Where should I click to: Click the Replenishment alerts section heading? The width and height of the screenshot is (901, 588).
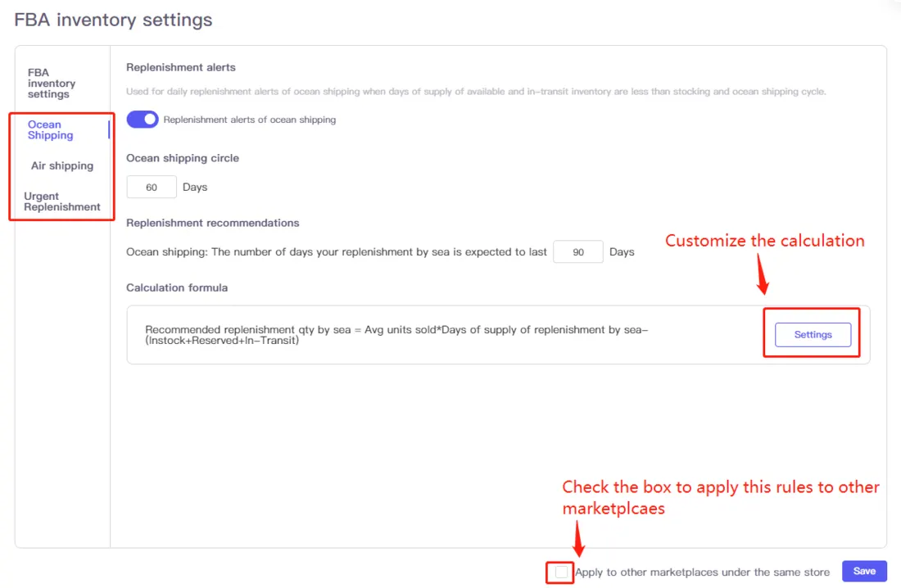(x=180, y=67)
